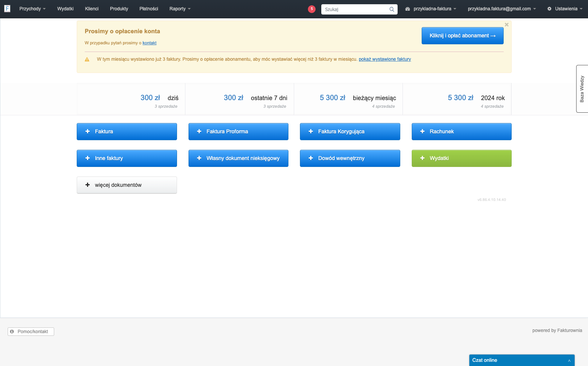
Task: Click the magnifier search icon
Action: [x=392, y=9]
